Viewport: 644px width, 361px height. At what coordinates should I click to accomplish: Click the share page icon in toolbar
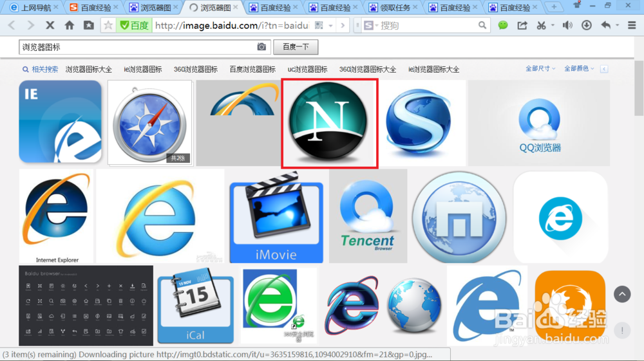pos(522,26)
